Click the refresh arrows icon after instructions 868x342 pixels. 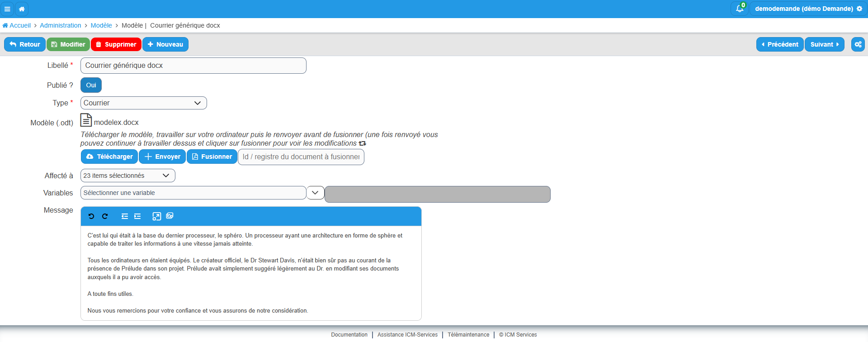coord(362,143)
